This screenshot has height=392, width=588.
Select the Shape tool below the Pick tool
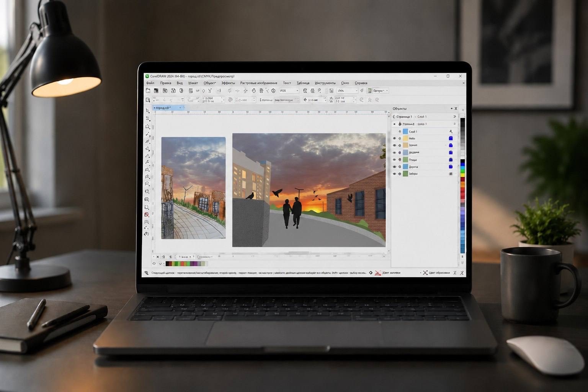click(x=147, y=118)
